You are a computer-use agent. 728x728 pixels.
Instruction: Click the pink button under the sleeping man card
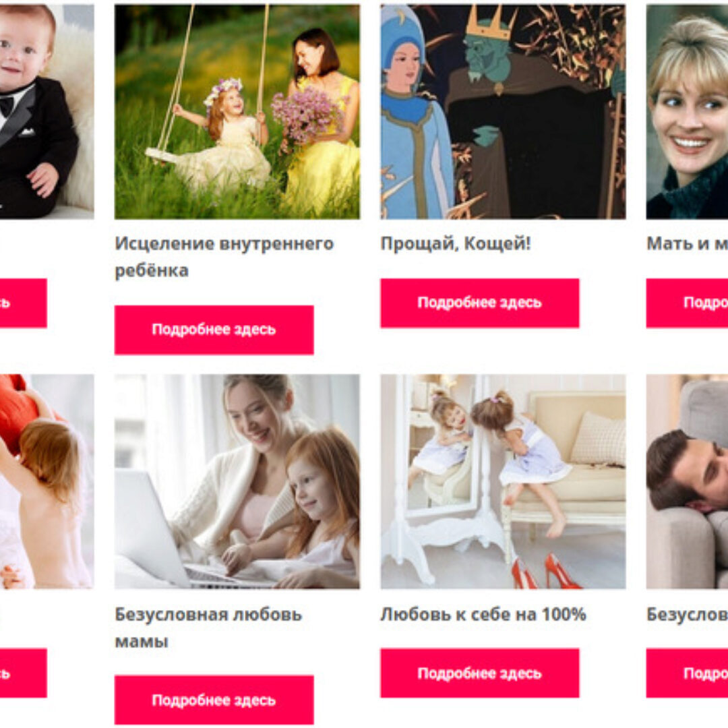687,673
